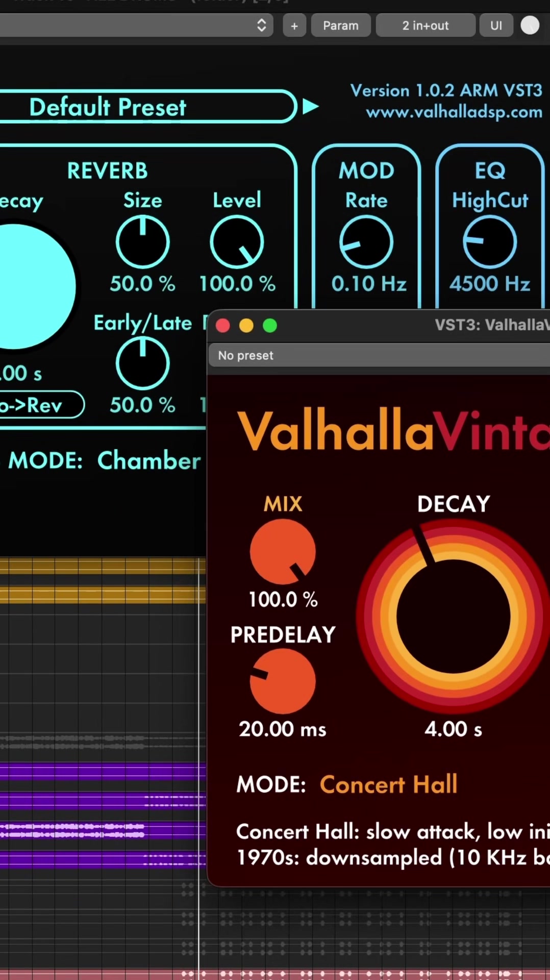The image size is (550, 980).
Task: Click the decay value 4.00 s
Action: click(453, 729)
